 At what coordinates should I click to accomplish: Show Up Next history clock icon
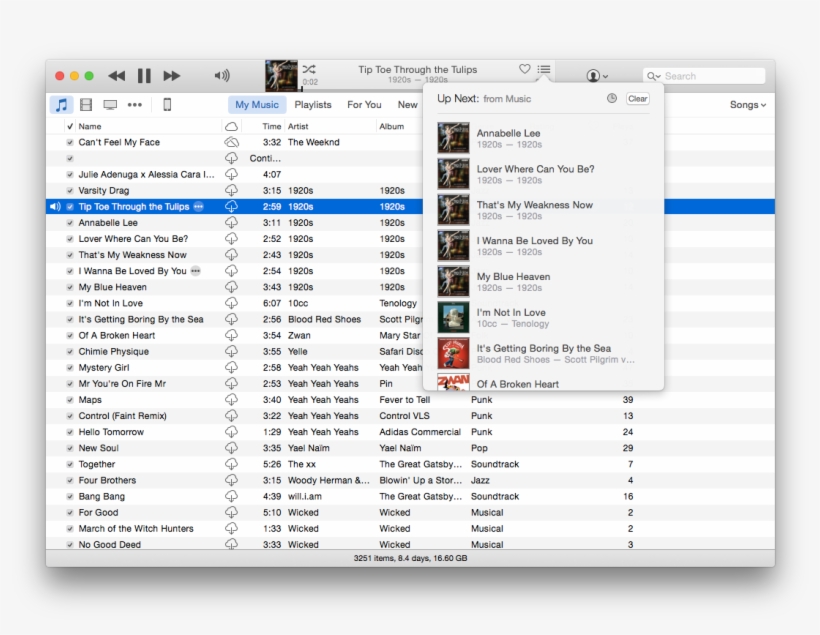612,98
